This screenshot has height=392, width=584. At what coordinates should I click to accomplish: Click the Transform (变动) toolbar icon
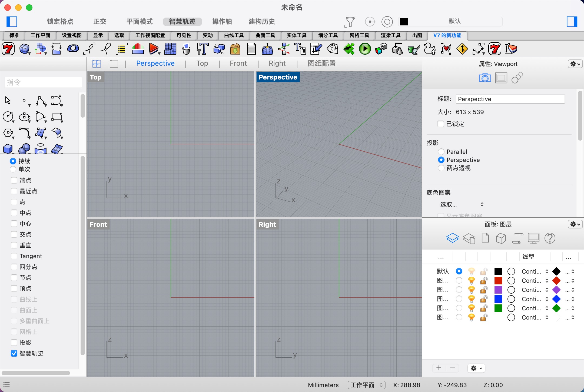(x=207, y=35)
